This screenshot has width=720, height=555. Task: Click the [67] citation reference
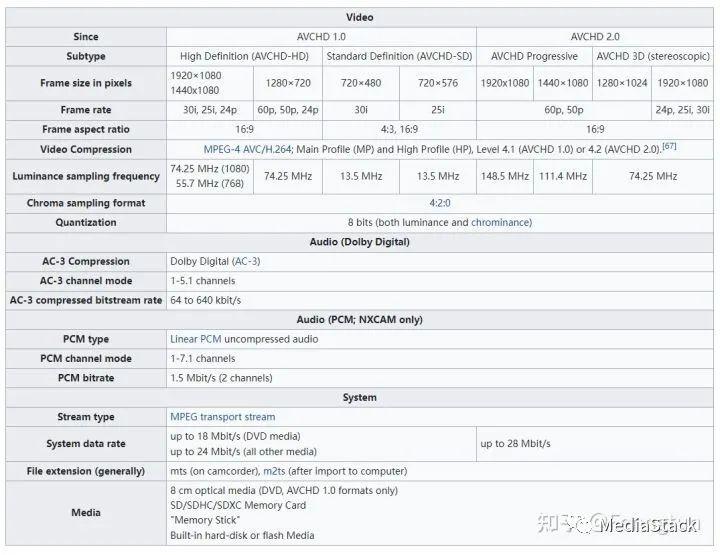[669, 146]
